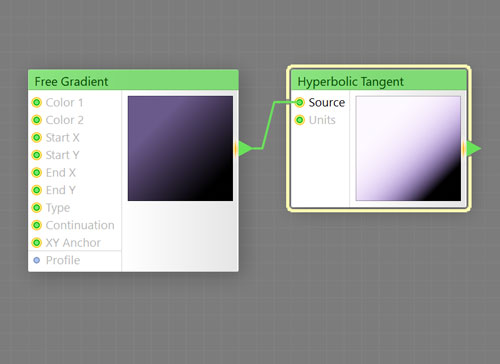Viewport: 500px width, 364px height.
Task: Select the Hyperbolic Tangent node header
Action: click(x=379, y=80)
